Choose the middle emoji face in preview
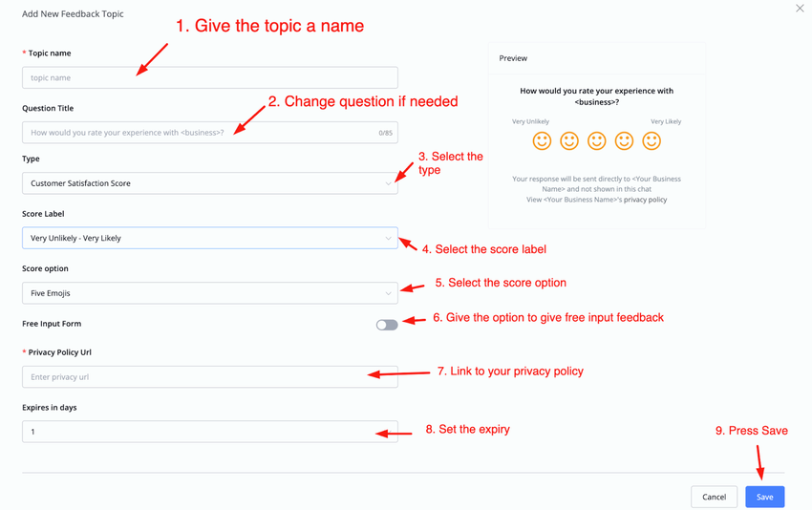 pyautogui.click(x=597, y=141)
